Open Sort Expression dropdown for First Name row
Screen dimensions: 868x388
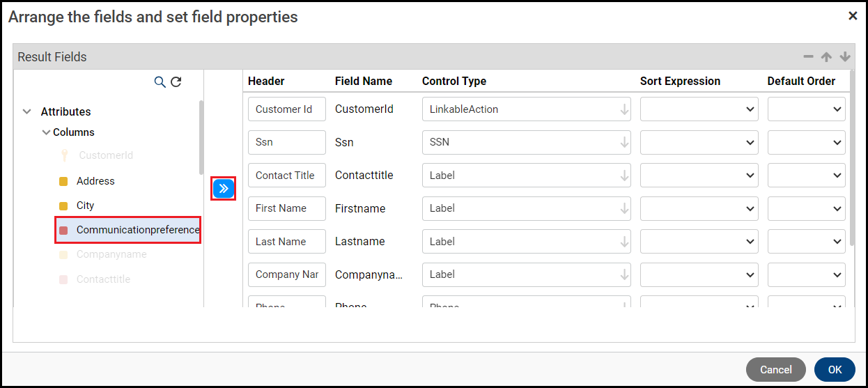(699, 208)
